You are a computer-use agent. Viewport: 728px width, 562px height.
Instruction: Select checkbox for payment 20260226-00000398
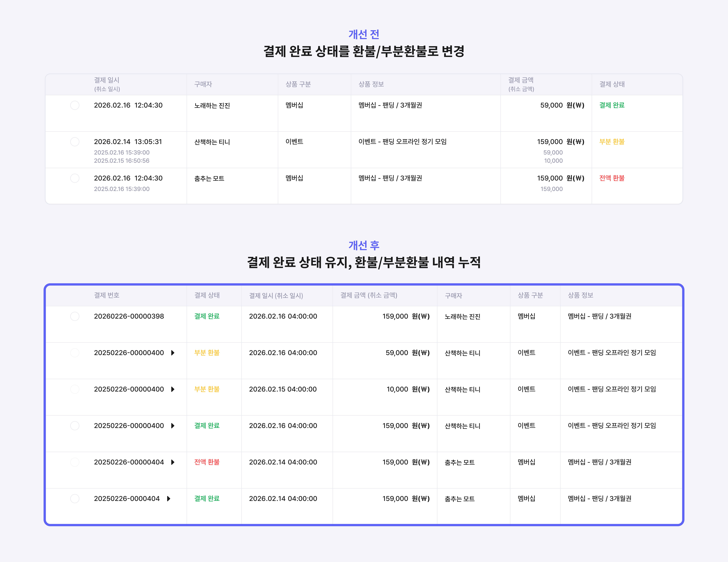coord(75,316)
